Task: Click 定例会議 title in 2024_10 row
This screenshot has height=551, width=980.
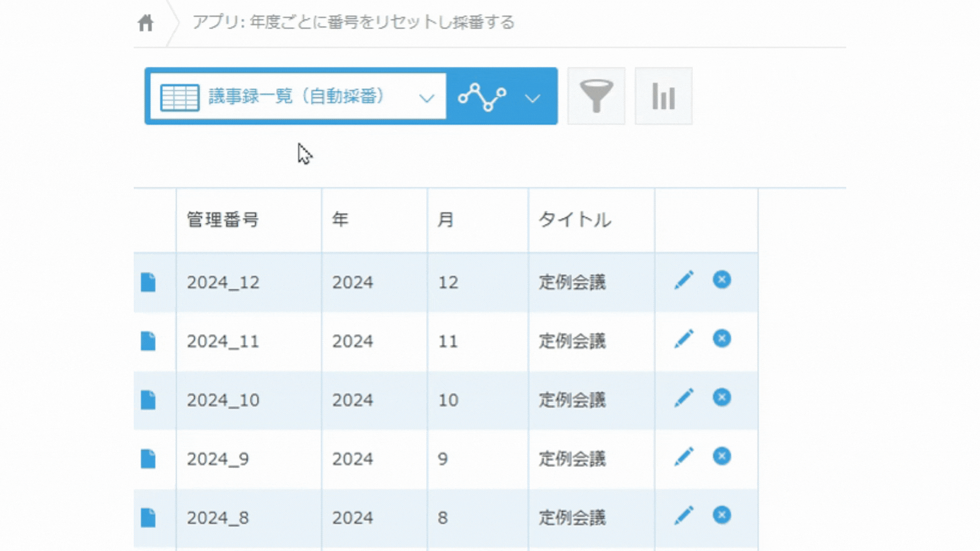Action: point(572,400)
